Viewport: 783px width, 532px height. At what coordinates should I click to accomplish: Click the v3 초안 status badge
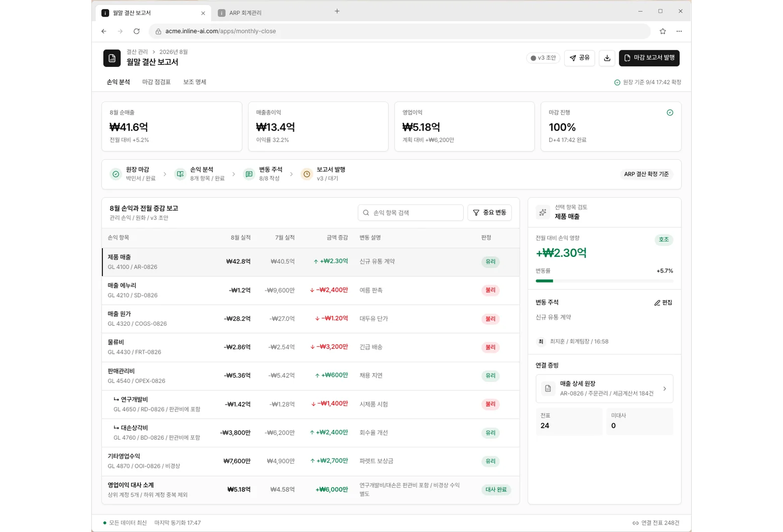click(543, 58)
